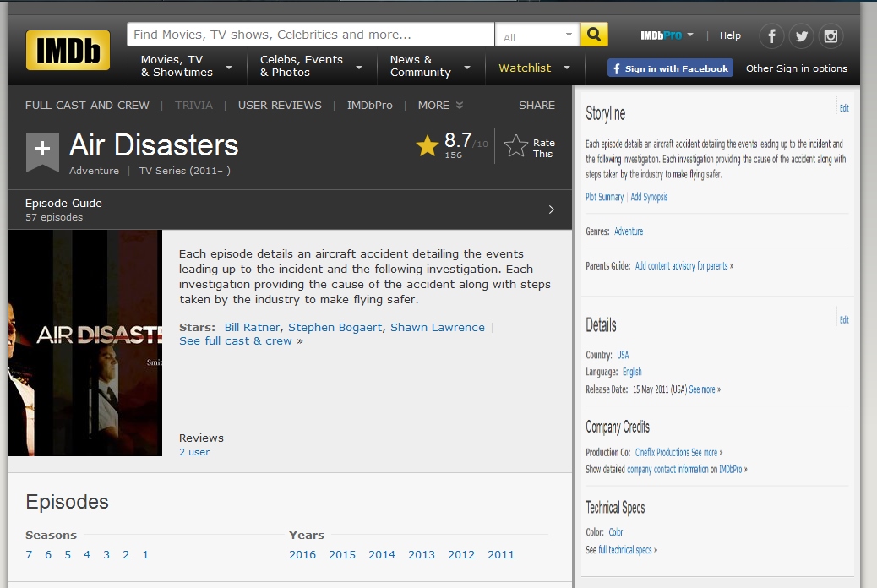Viewport: 877px width, 588px height.
Task: Open the News & Community menu
Action: [x=430, y=66]
